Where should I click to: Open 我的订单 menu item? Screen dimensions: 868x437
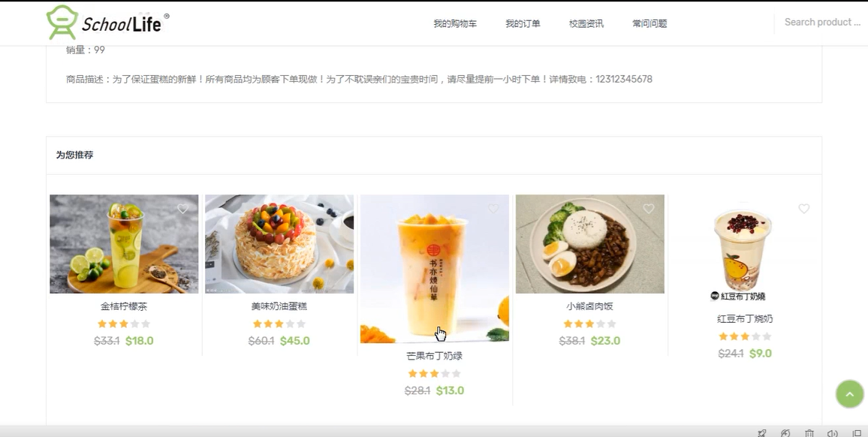coord(523,23)
